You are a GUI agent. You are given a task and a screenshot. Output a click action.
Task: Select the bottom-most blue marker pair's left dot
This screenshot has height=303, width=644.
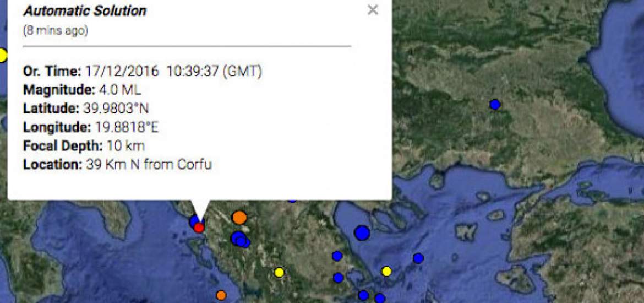pos(363,295)
